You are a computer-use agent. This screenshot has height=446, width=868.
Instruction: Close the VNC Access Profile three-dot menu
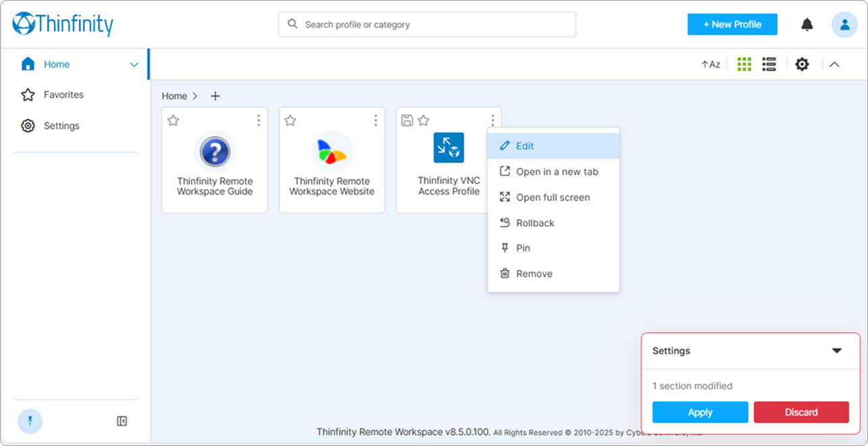(492, 120)
